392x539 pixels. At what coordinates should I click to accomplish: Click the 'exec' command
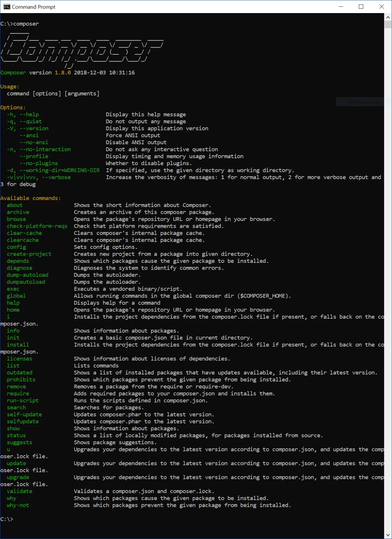pyautogui.click(x=13, y=289)
